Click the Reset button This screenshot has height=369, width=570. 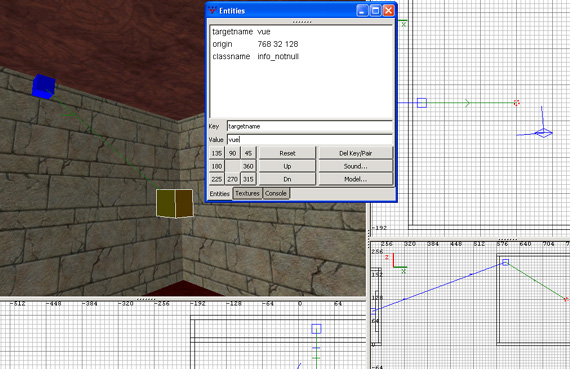click(287, 153)
